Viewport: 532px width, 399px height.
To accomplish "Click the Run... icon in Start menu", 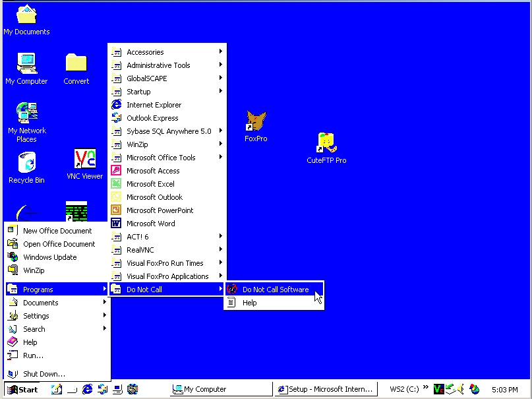I will tap(13, 355).
